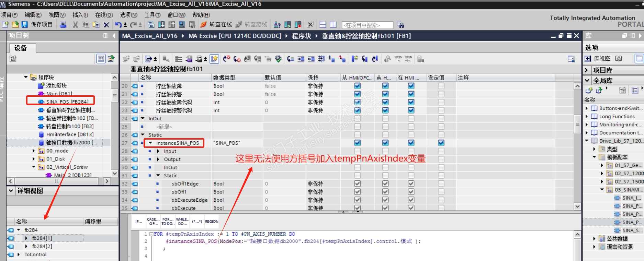644x261 pixels.
Task: Click the open project folder icon
Action: point(15,25)
